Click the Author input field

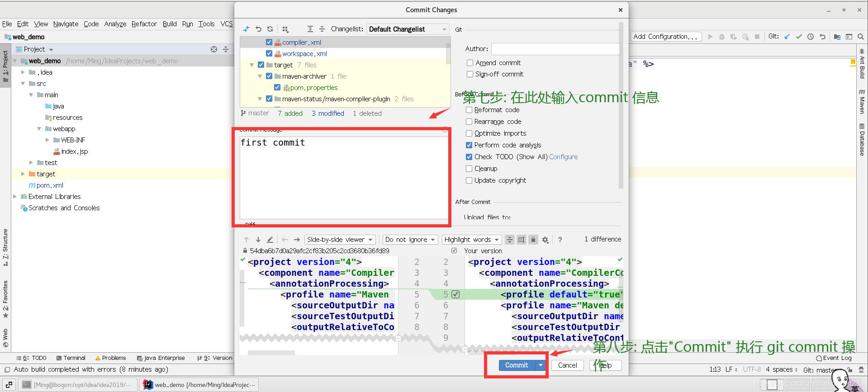555,49
